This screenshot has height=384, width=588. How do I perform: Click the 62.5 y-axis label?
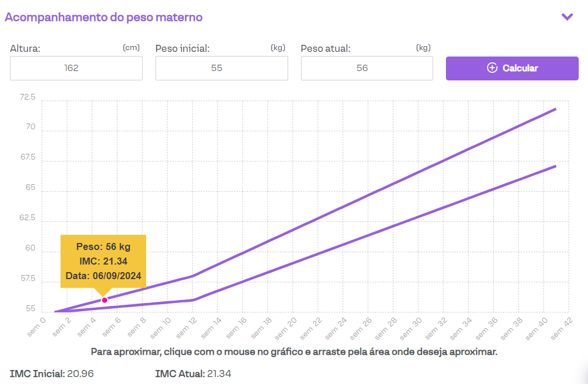pos(27,218)
